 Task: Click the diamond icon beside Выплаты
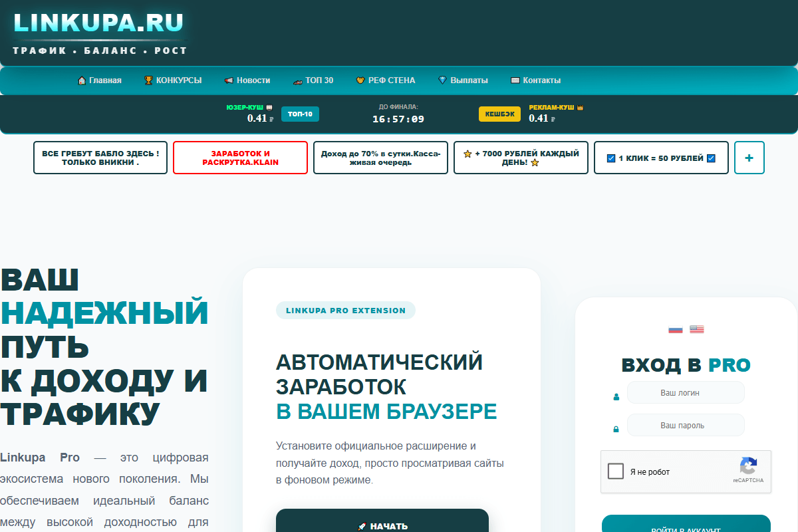click(442, 80)
